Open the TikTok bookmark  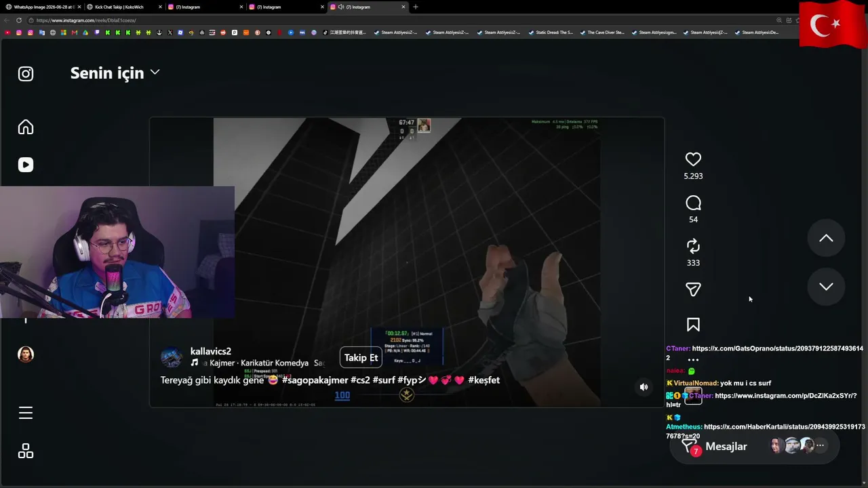coord(344,33)
